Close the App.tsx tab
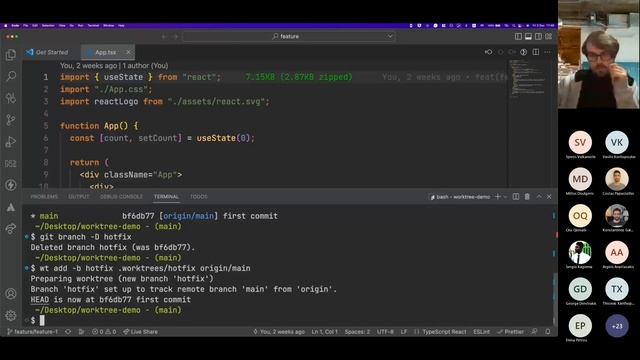 point(128,52)
